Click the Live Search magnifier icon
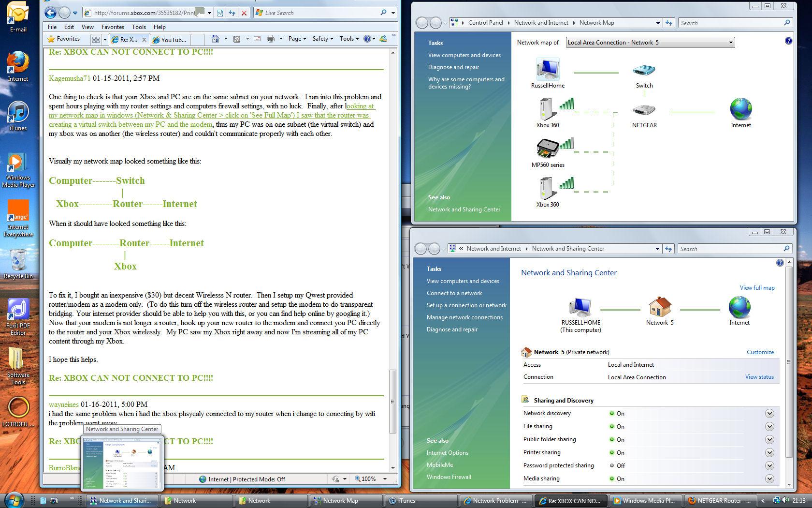The image size is (812, 508). (384, 13)
